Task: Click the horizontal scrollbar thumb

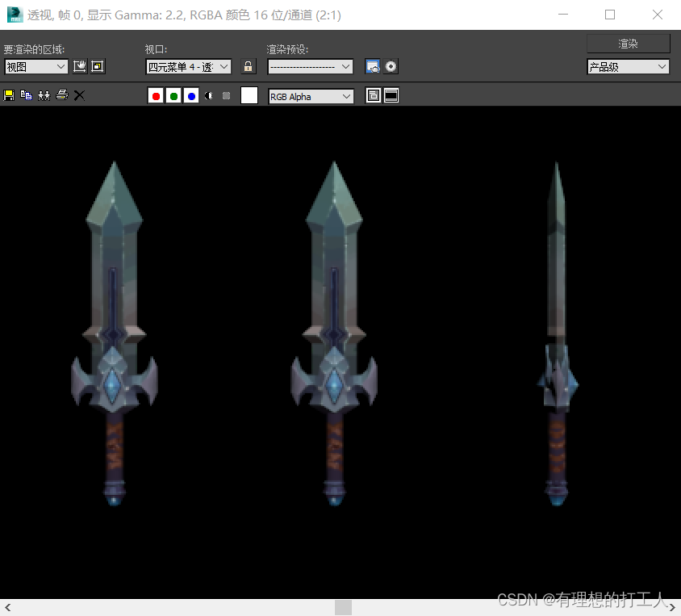Action: (343, 607)
